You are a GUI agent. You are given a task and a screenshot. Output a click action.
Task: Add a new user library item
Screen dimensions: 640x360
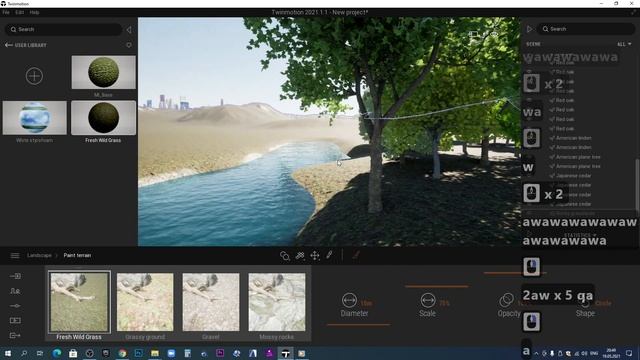(34, 76)
